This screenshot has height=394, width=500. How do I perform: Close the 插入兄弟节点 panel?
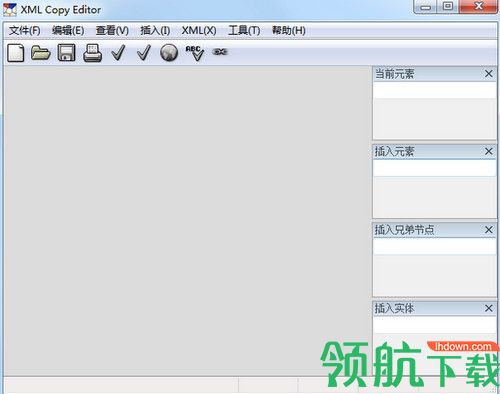click(489, 230)
